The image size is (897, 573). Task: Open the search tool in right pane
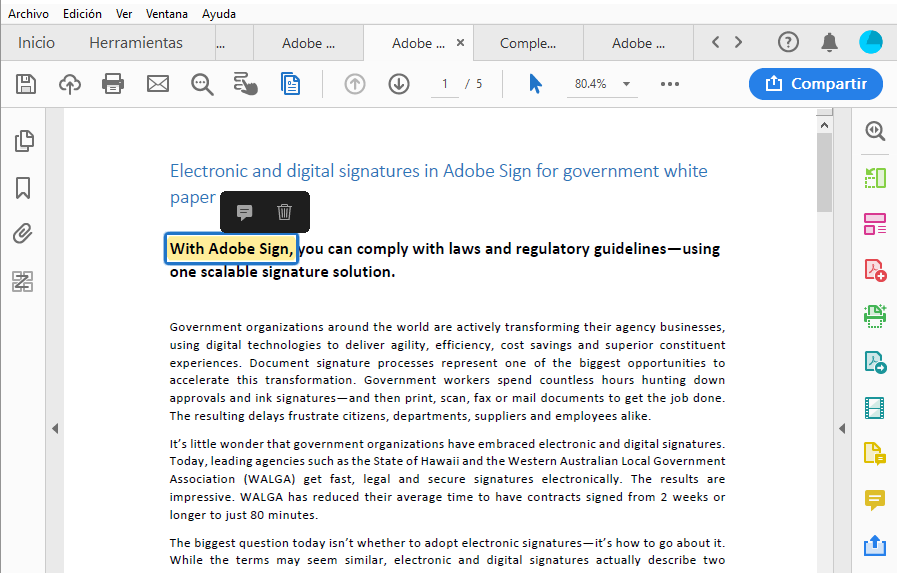pyautogui.click(x=875, y=131)
